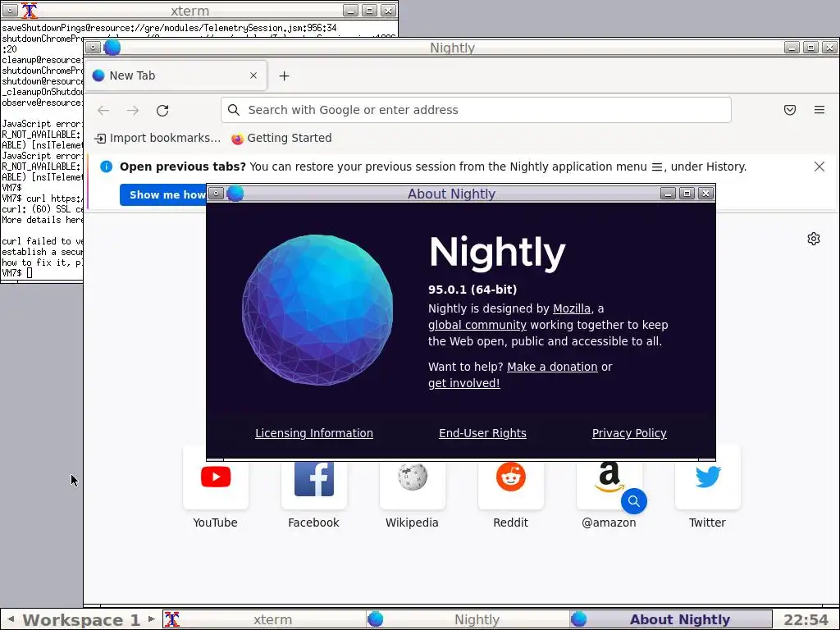Close the Nightly browser window
The height and width of the screenshot is (630, 840).
point(829,48)
